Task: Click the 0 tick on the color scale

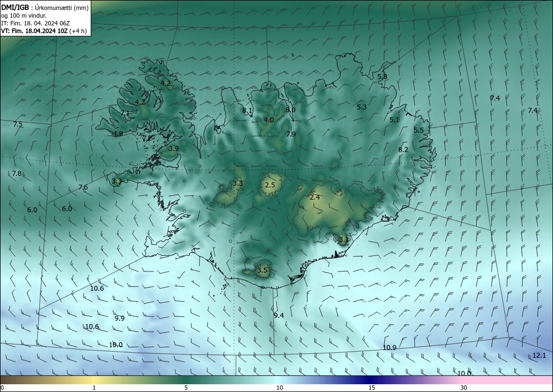Action: click(x=2, y=388)
